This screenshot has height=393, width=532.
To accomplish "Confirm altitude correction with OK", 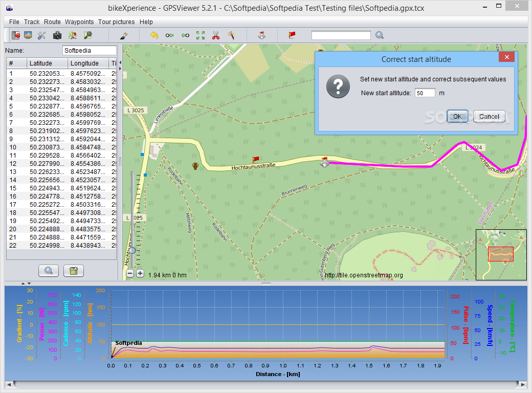I will tap(457, 116).
